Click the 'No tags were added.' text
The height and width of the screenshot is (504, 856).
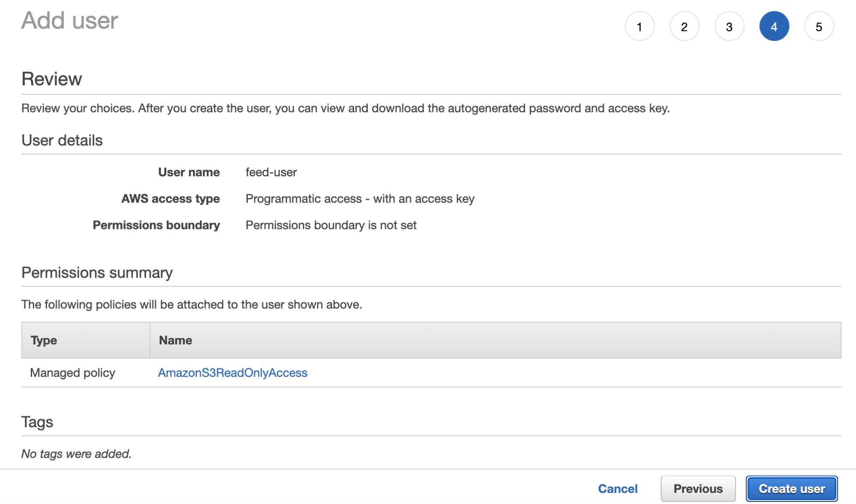[76, 454]
